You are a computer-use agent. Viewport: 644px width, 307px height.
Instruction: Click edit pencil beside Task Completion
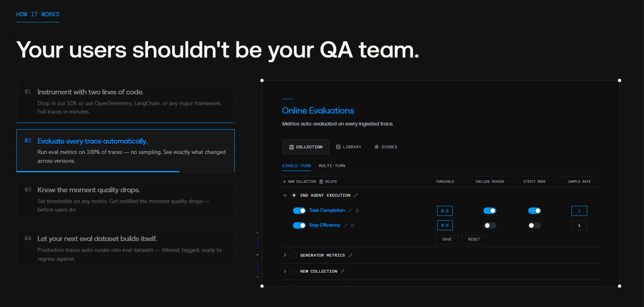[x=350, y=211]
